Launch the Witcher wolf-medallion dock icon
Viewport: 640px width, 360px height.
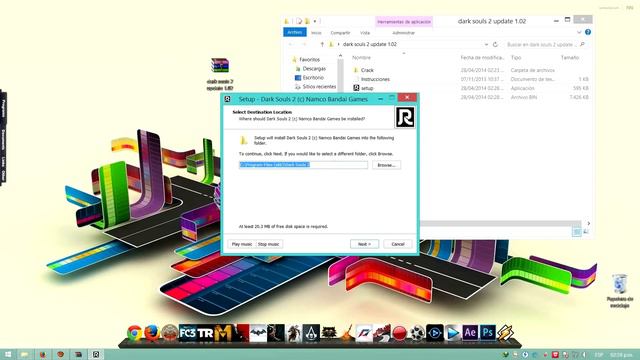(329, 333)
